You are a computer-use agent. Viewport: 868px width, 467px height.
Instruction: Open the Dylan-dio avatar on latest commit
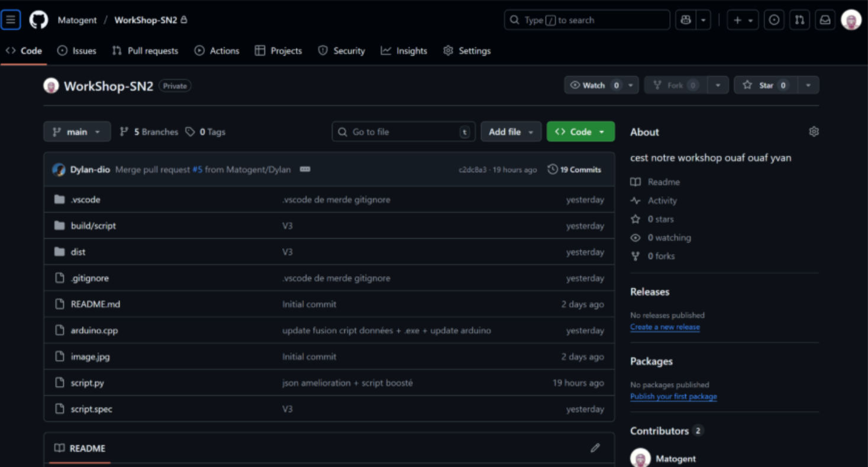(x=59, y=170)
